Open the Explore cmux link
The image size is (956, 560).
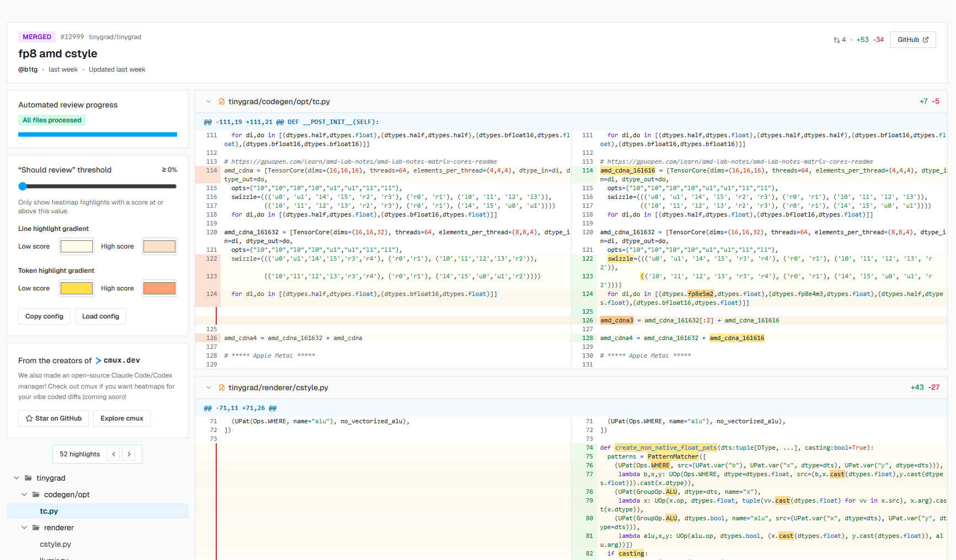point(121,418)
